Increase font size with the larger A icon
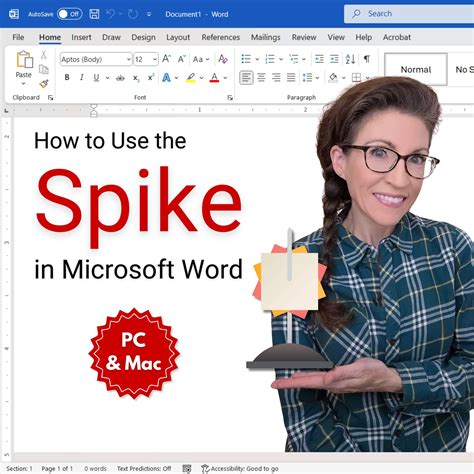This screenshot has width=474, height=474. [x=166, y=59]
